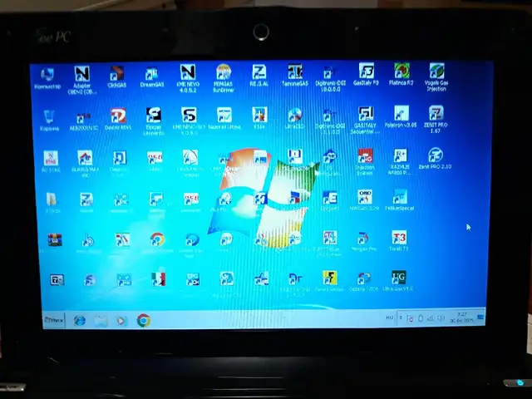Launch the DreamGAS shortcut
The height and width of the screenshot is (399, 532).
pos(151,77)
